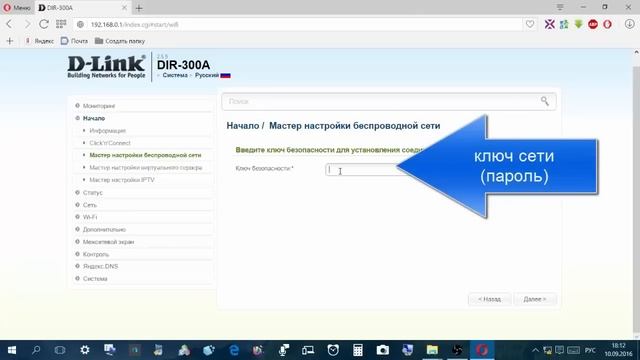Expand the Мониторинг menu section

(x=99, y=106)
